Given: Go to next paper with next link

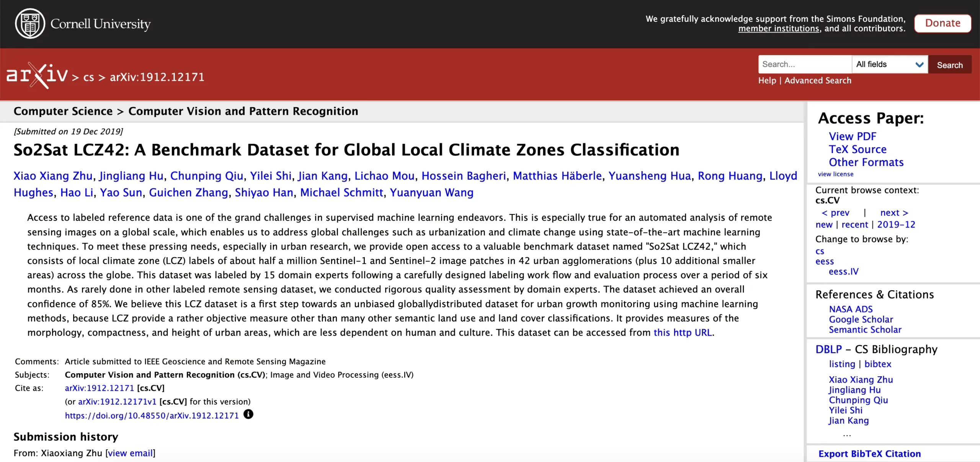Looking at the screenshot, I should pos(894,213).
